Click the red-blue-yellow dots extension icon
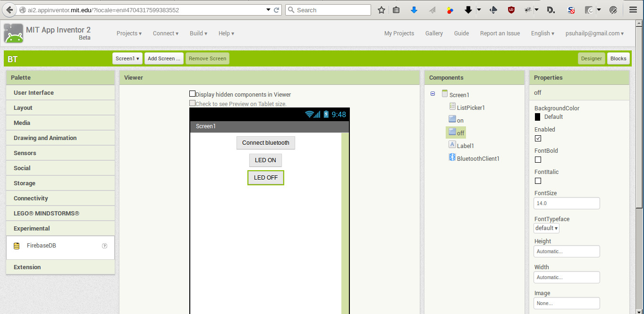Screen dimensions: 644x314 (x=450, y=10)
